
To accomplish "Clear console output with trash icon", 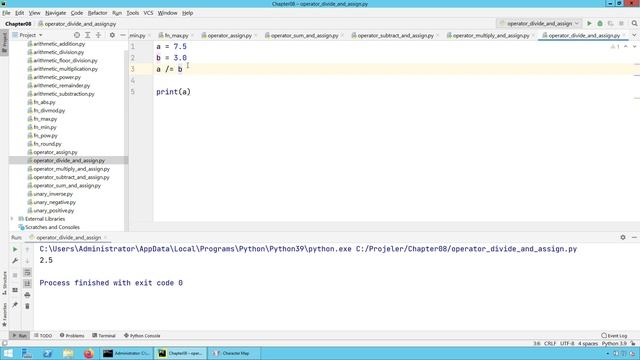I will point(27,306).
